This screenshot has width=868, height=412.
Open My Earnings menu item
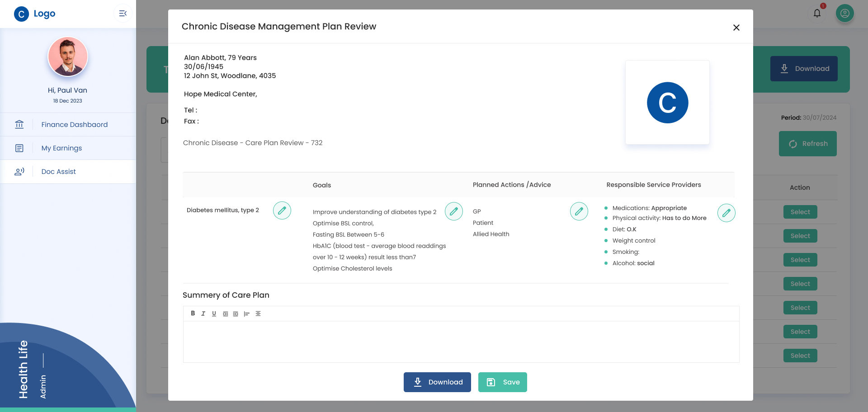tap(68, 148)
